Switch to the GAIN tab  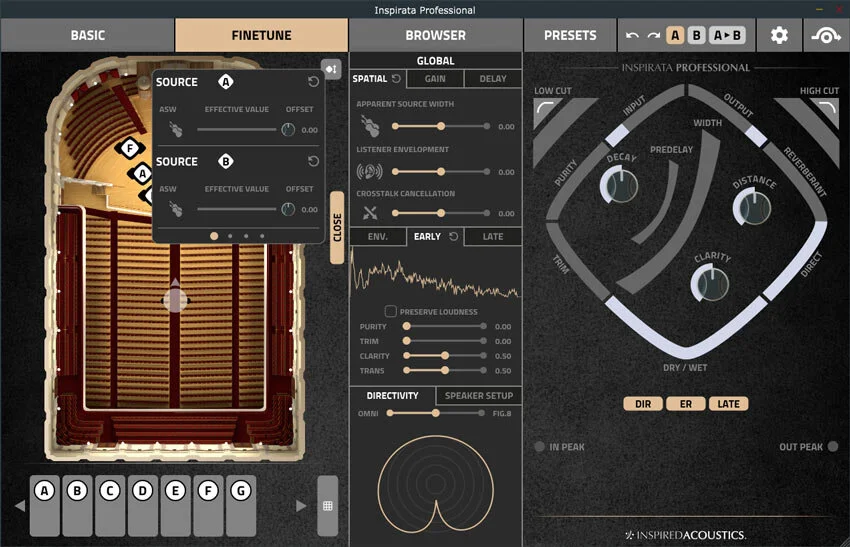tap(435, 79)
